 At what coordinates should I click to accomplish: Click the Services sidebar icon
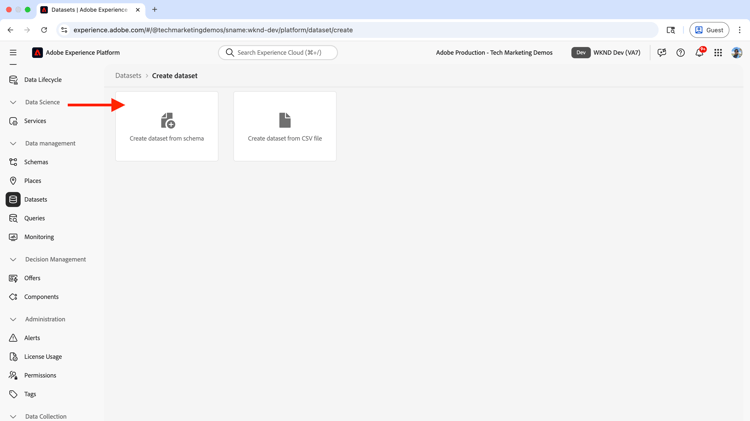pyautogui.click(x=13, y=121)
